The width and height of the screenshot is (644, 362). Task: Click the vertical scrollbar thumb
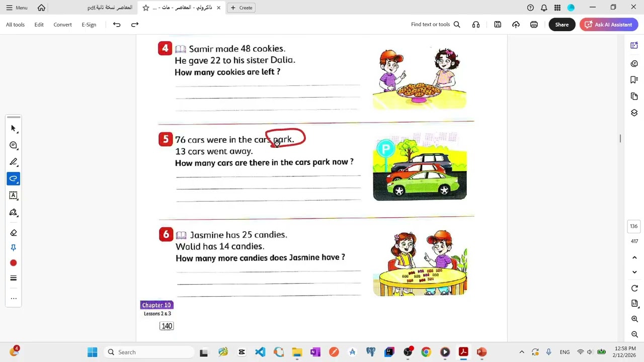coord(620,138)
